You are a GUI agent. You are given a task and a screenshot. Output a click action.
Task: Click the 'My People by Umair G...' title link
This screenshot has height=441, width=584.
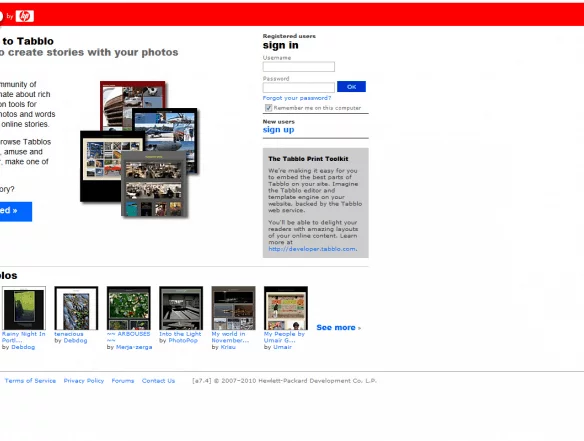coord(284,337)
